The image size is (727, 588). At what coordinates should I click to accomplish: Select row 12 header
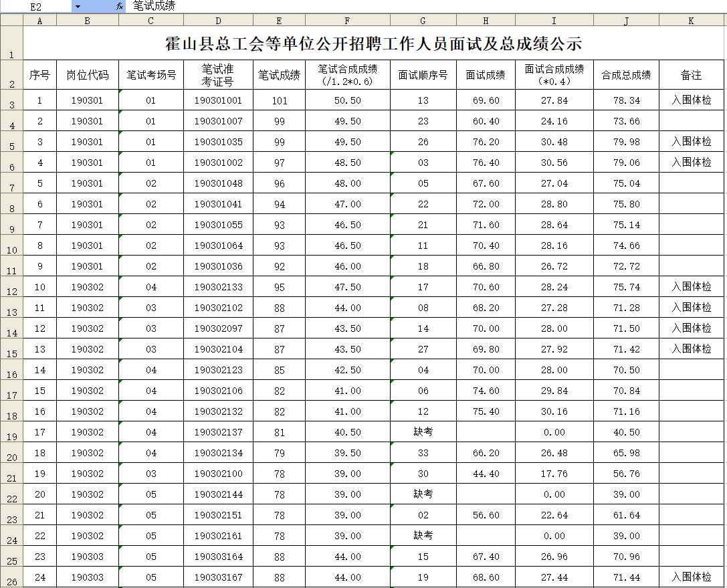click(11, 286)
